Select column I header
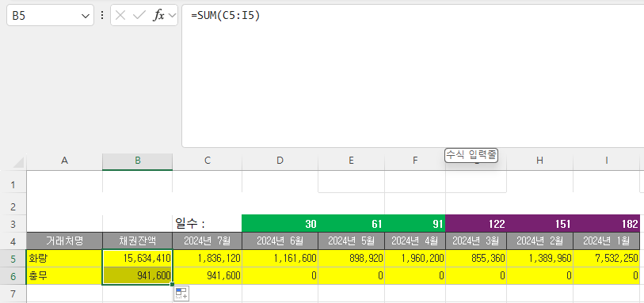The image size is (644, 303). coord(606,161)
